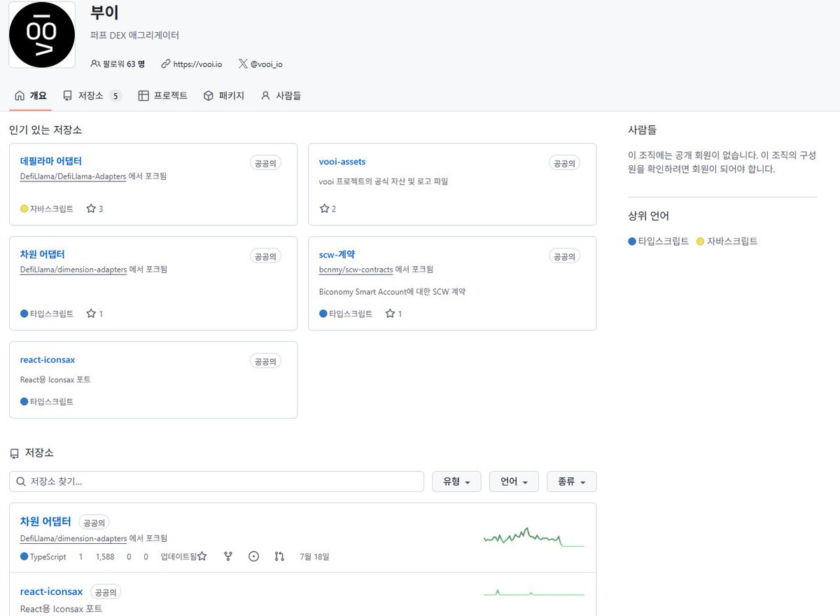Click the repo icon in the 개요 tab
The height and width of the screenshot is (616, 840).
(x=20, y=96)
